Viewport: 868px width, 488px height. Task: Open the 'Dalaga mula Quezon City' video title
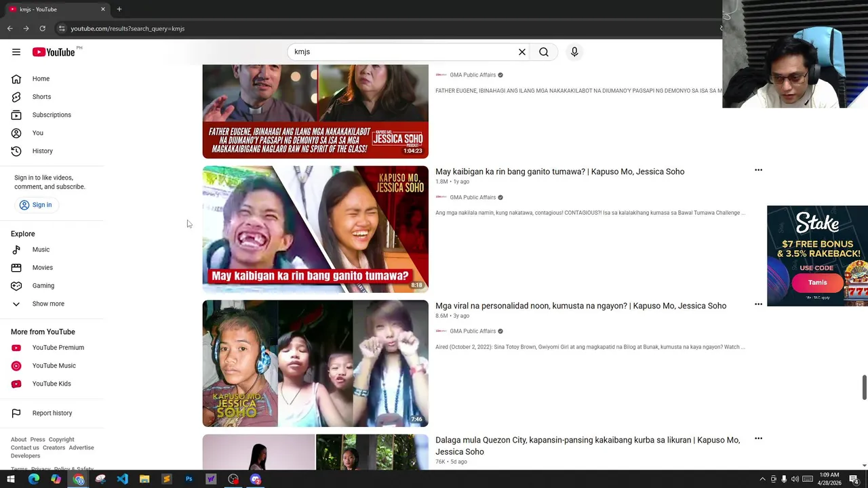[x=587, y=446]
